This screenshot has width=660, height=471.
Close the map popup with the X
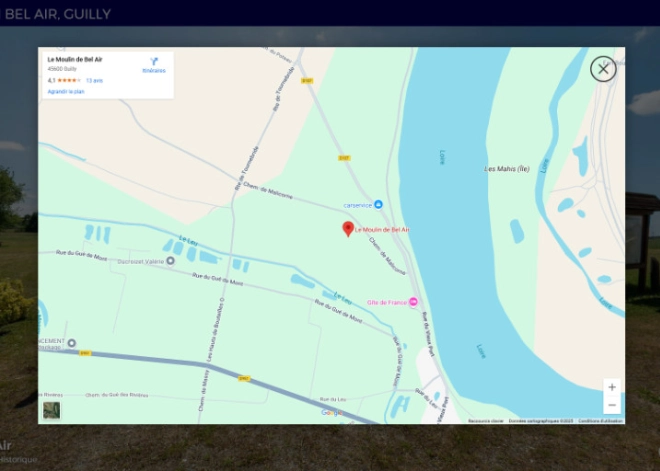click(602, 69)
